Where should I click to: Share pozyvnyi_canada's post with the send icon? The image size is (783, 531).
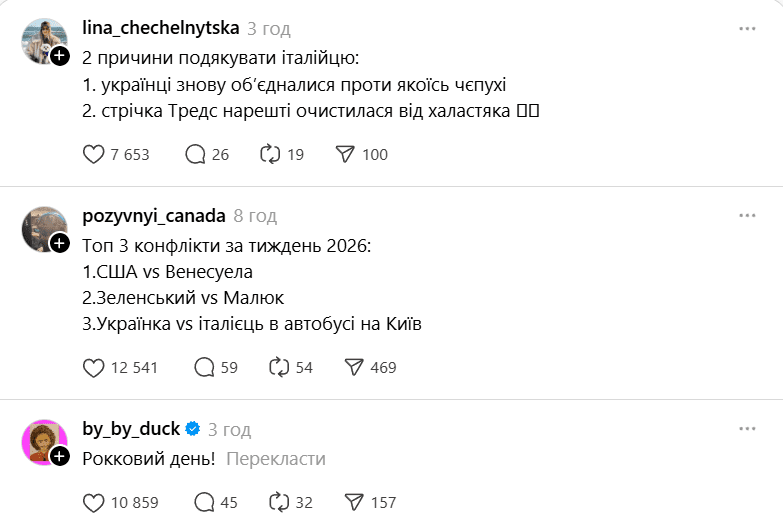[x=353, y=367]
